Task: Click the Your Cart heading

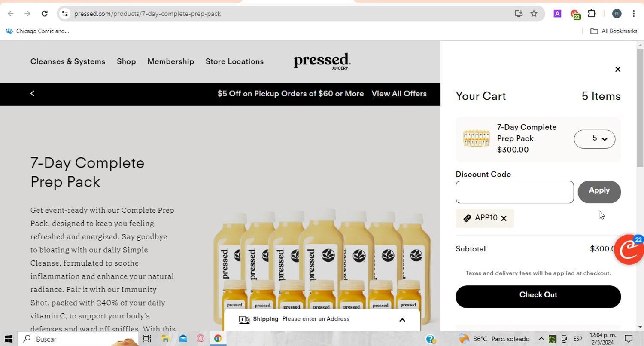Action: [481, 96]
